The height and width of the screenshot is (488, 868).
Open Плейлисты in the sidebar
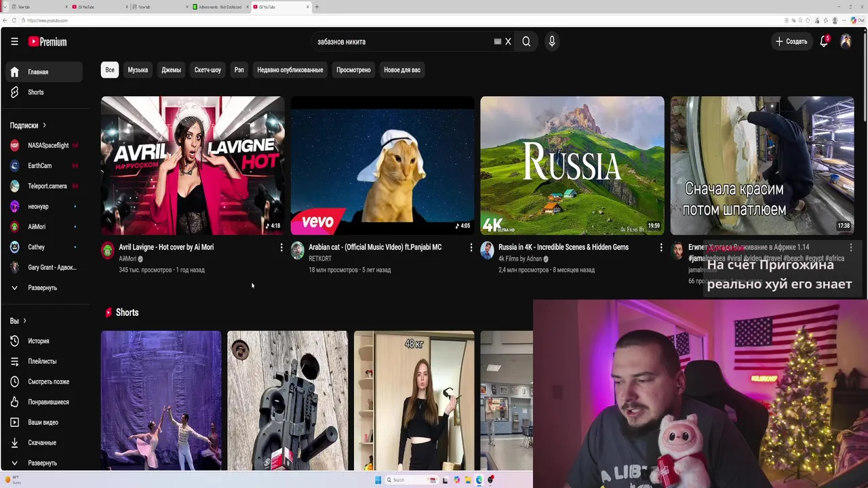coord(45,361)
